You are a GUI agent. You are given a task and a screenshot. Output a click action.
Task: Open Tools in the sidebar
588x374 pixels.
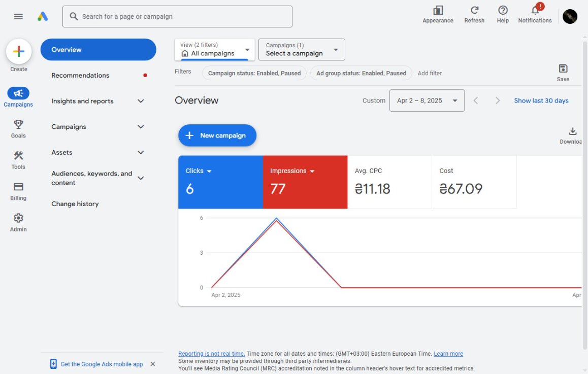(18, 160)
